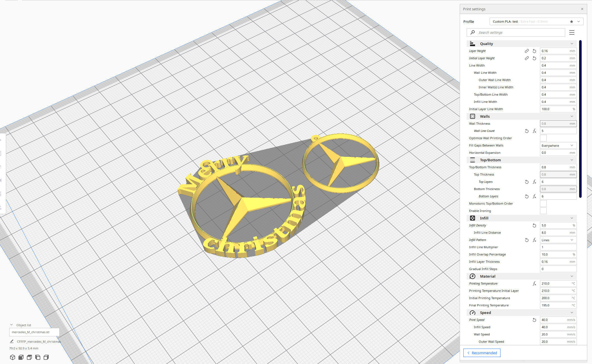592x364 pixels.
Task: Open Fill Gaps Between Walls dropdown
Action: pyautogui.click(x=558, y=145)
